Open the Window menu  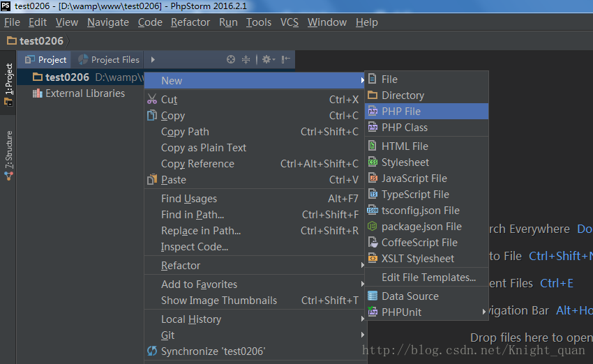point(326,22)
